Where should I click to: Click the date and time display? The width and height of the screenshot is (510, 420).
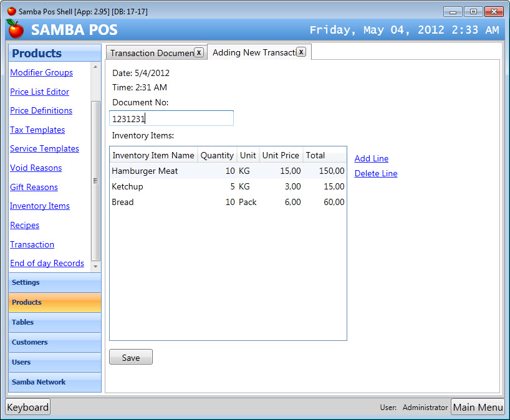404,30
